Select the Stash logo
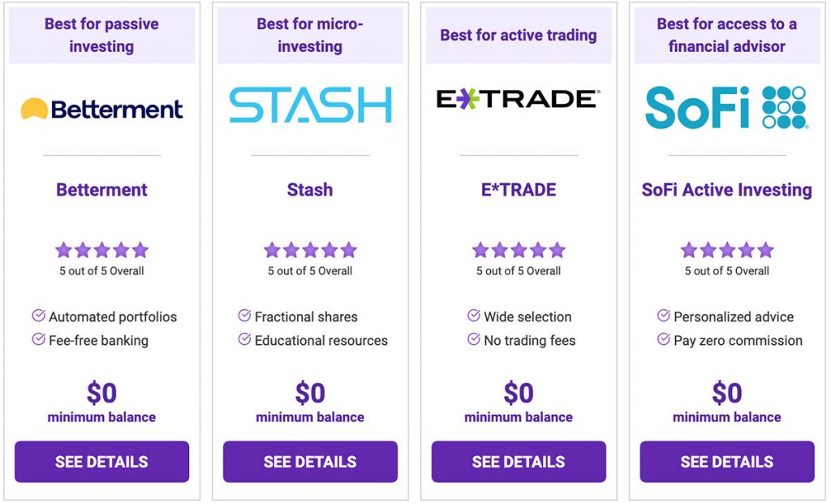This screenshot has width=831, height=504. coord(310,103)
